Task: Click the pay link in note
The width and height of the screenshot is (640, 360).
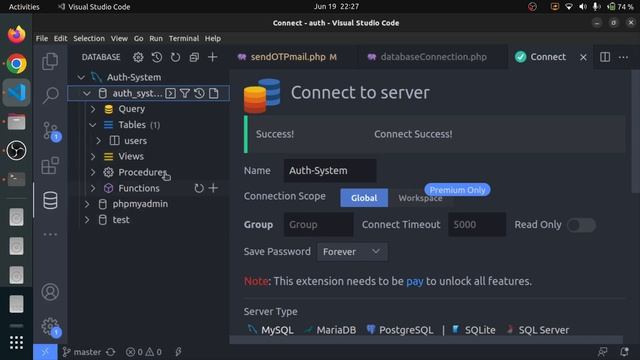Action: pos(415,281)
